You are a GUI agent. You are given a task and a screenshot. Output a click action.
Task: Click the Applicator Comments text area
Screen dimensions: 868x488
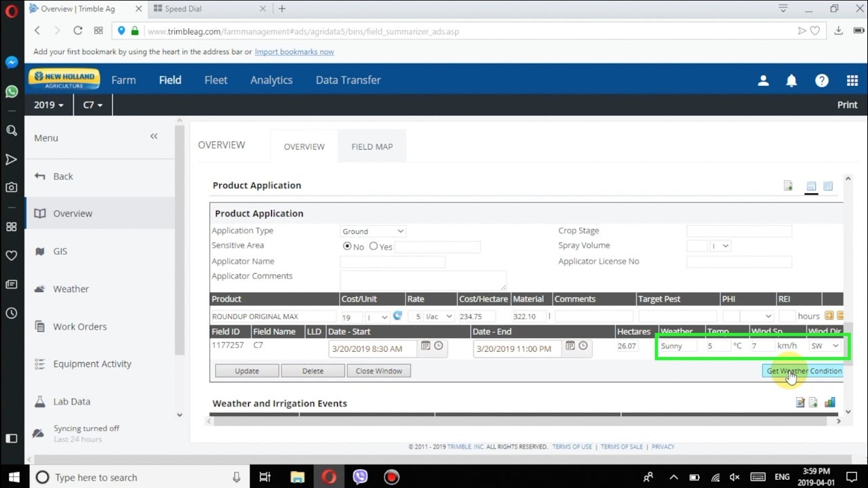pyautogui.click(x=423, y=281)
